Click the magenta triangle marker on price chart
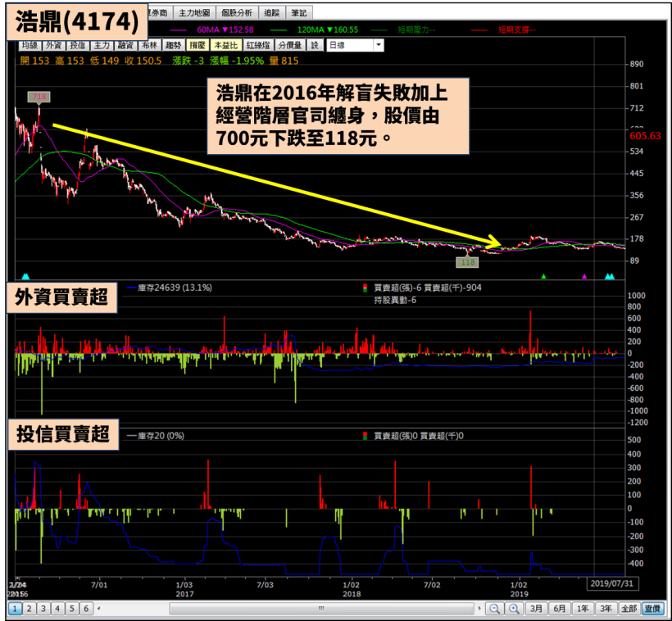 tap(584, 276)
